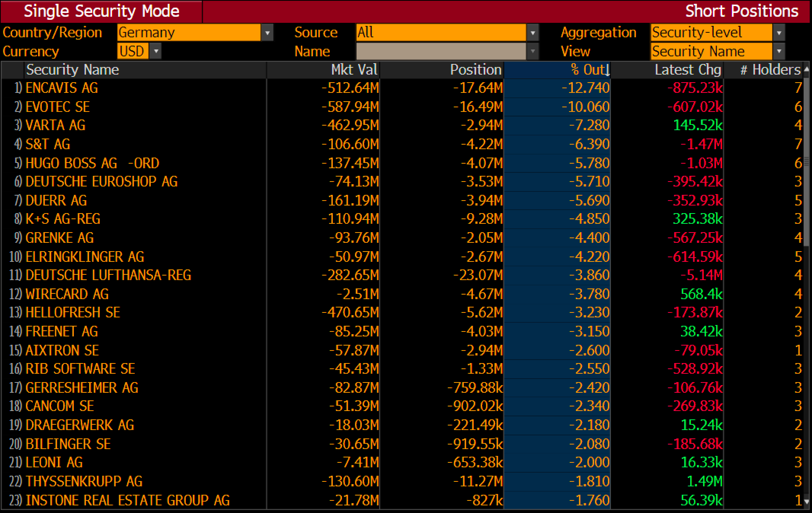This screenshot has height=513, width=812.
Task: Click the scroll up arrow of the table
Action: 806,69
